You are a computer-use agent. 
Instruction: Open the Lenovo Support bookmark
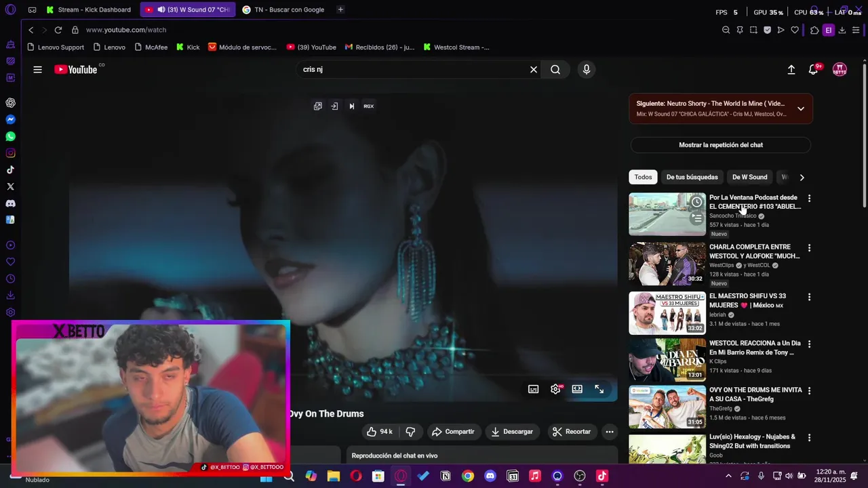56,47
